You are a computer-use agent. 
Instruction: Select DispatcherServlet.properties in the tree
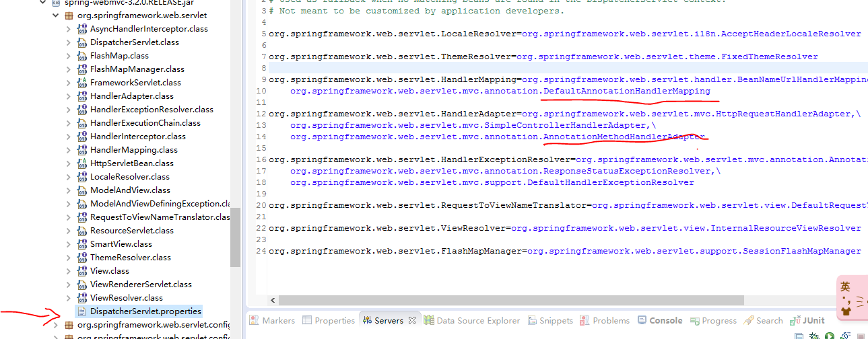139,311
